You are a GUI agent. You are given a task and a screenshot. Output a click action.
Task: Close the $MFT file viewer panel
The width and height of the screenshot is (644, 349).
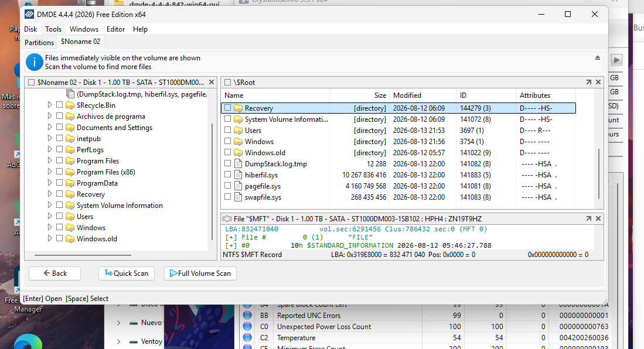(x=598, y=219)
